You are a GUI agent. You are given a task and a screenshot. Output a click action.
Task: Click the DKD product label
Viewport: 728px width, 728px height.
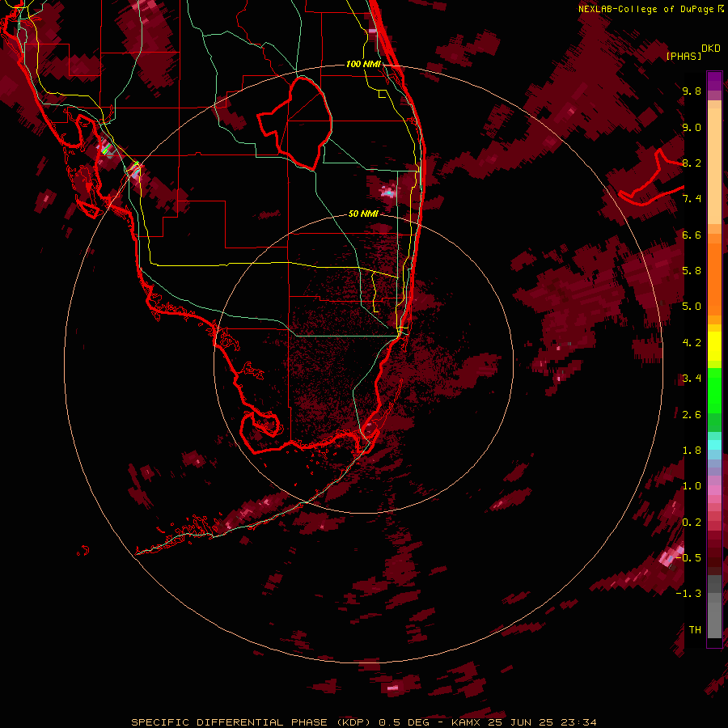click(x=711, y=49)
